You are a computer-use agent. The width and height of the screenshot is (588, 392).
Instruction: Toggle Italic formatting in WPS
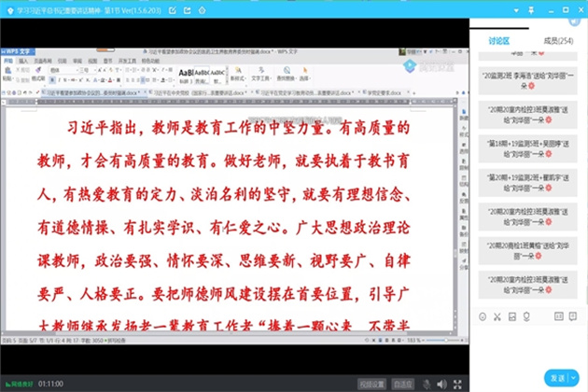(x=59, y=80)
